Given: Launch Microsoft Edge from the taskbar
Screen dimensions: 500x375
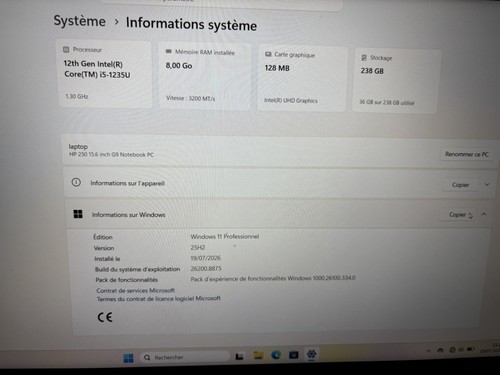Looking at the screenshot, I should pos(276,355).
